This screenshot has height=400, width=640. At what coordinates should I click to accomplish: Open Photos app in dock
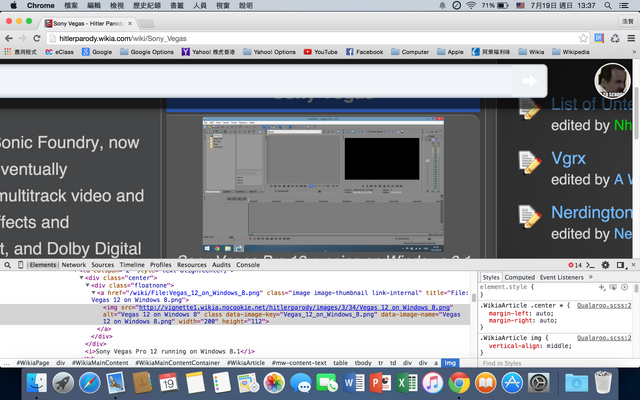coord(274,383)
